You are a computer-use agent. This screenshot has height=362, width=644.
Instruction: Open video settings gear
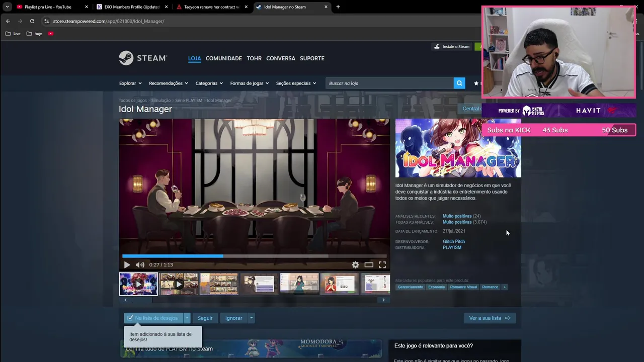355,265
